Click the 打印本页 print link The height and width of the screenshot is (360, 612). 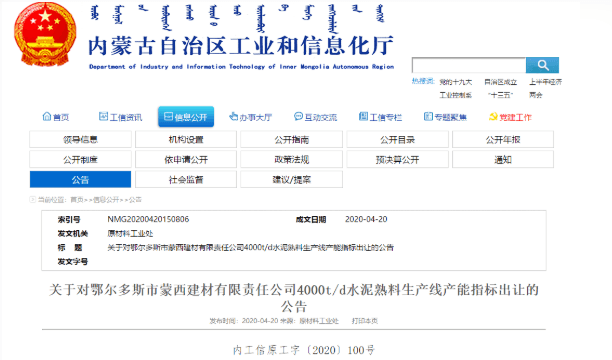pyautogui.click(x=365, y=321)
